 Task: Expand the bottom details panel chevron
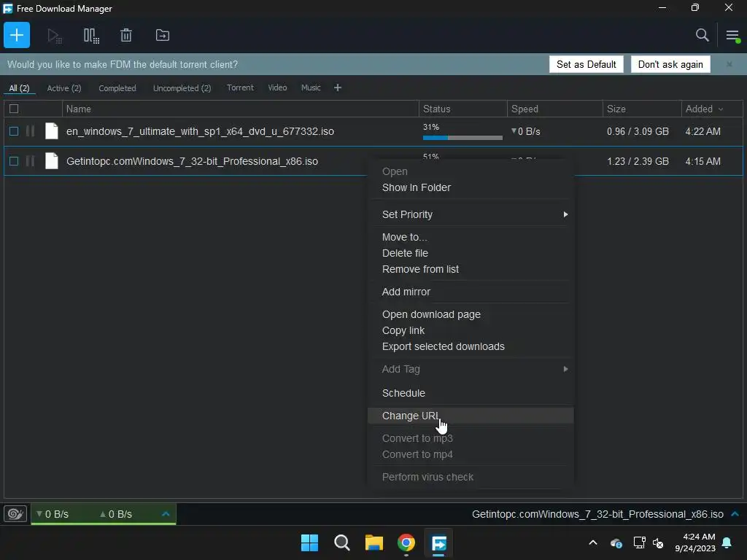(x=735, y=514)
